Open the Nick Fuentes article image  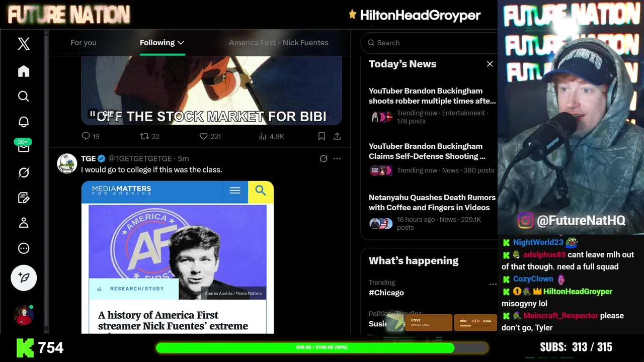coord(178,252)
